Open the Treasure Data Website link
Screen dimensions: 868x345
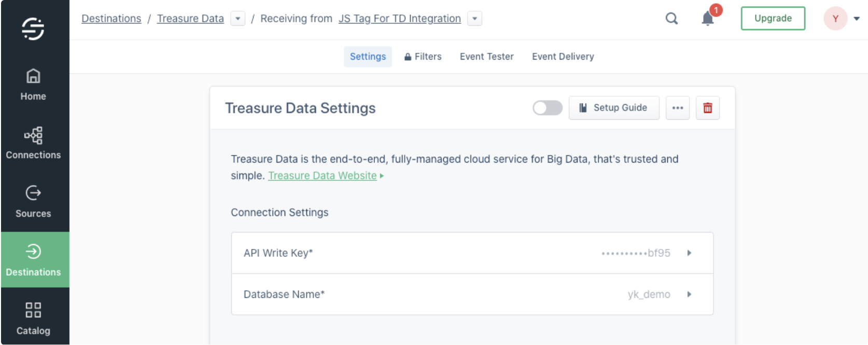click(x=322, y=176)
